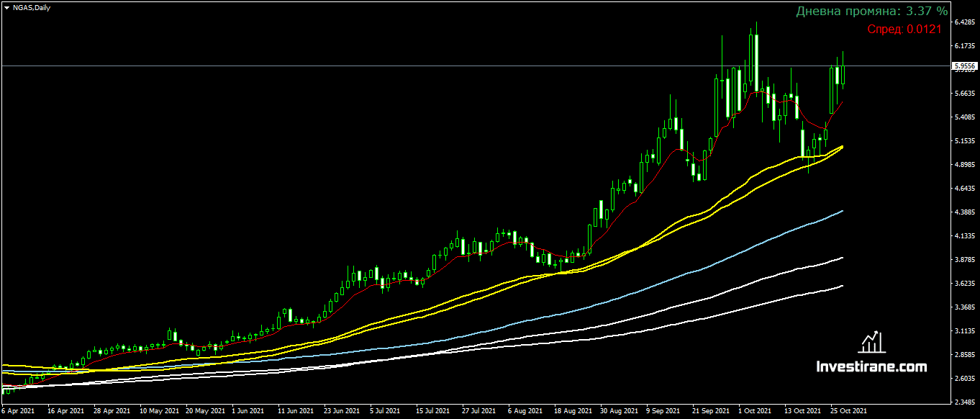Click the 4.3885 level on price scale
Viewport: 980px width, 419px height.
pyautogui.click(x=964, y=212)
